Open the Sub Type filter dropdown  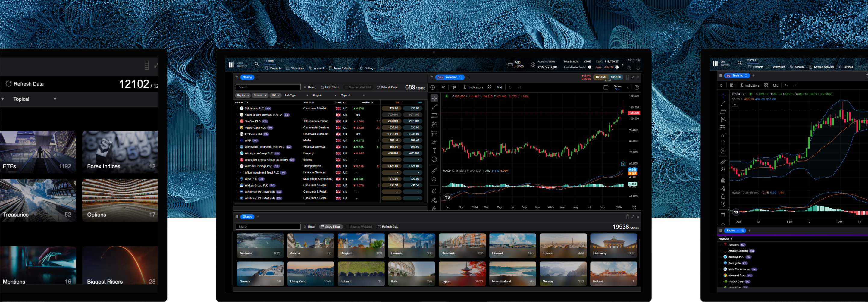coord(296,96)
